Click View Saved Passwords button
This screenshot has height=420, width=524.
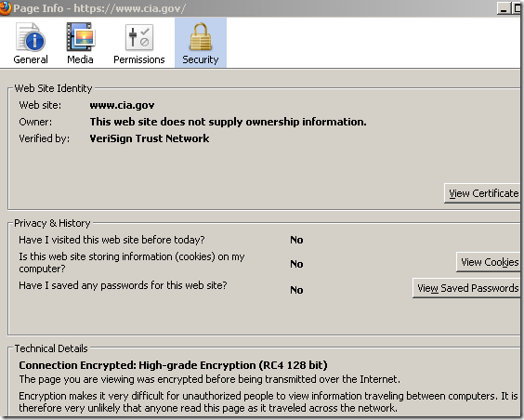tap(467, 288)
